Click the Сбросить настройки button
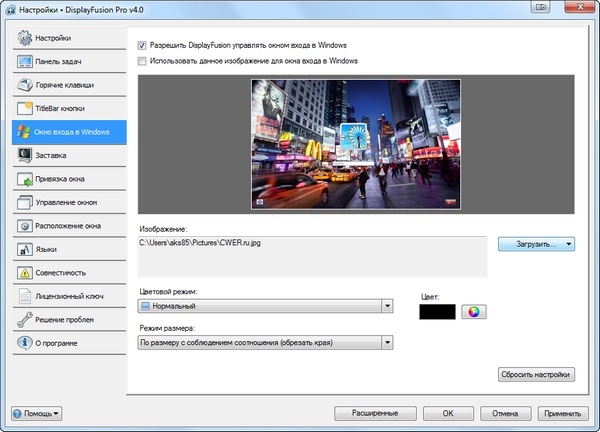This screenshot has height=432, width=600. [x=537, y=375]
